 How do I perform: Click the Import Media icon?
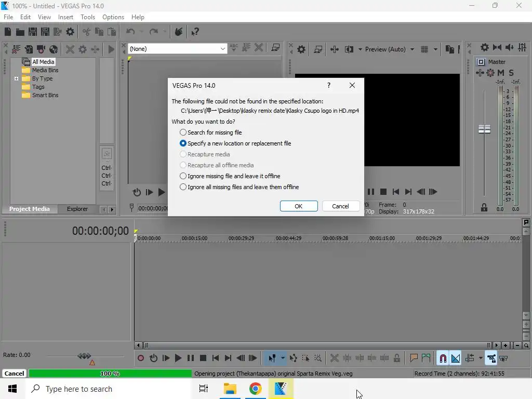click(x=29, y=49)
